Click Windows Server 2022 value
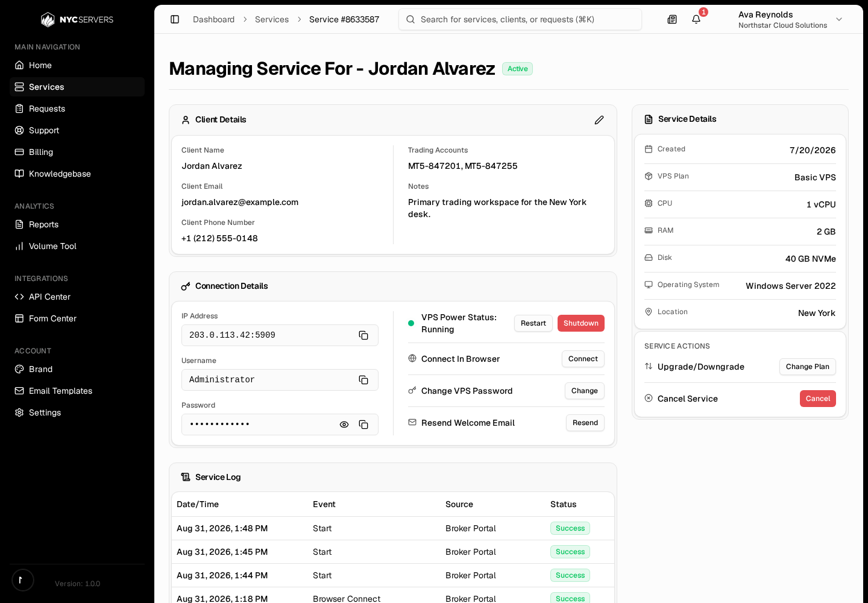This screenshot has height=603, width=868. pos(791,286)
